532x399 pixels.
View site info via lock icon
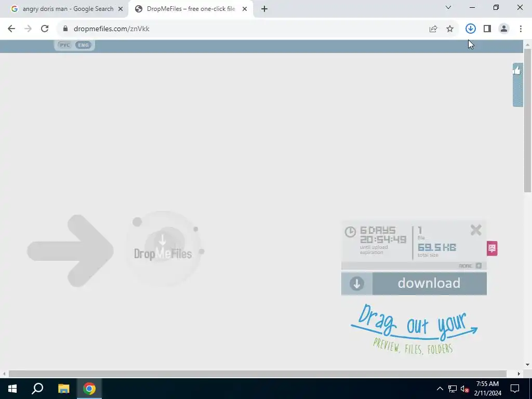point(65,29)
